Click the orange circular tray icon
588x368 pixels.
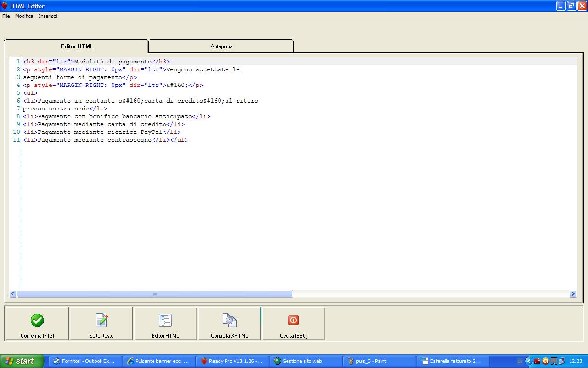(x=546, y=361)
